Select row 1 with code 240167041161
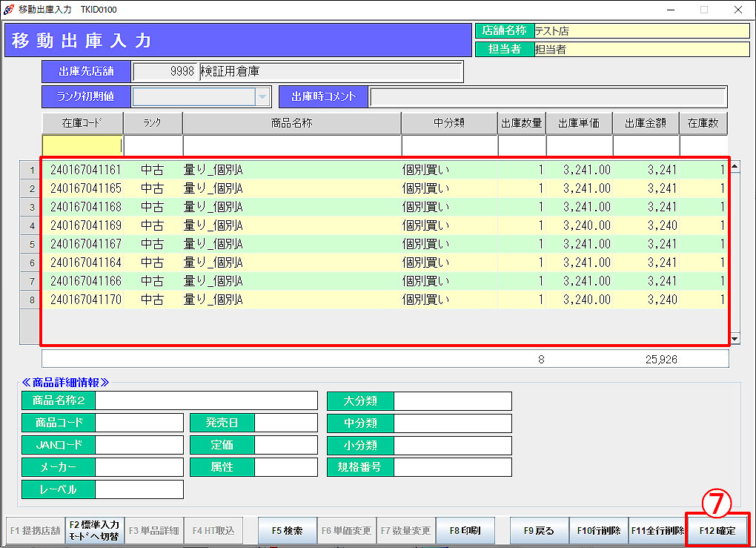Image resolution: width=756 pixels, height=548 pixels. tap(85, 170)
